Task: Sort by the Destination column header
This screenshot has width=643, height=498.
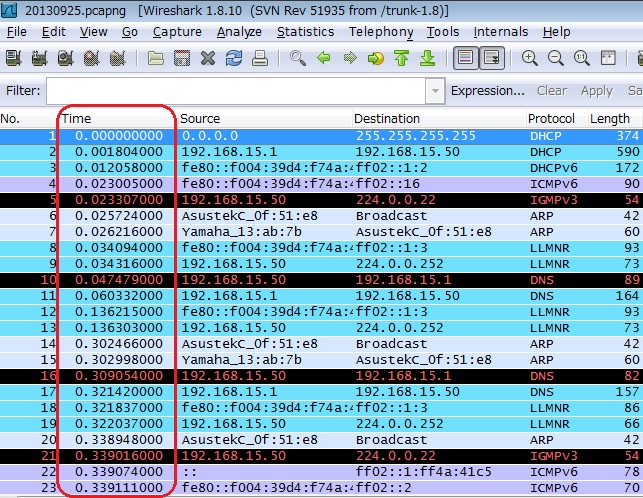Action: [x=439, y=119]
